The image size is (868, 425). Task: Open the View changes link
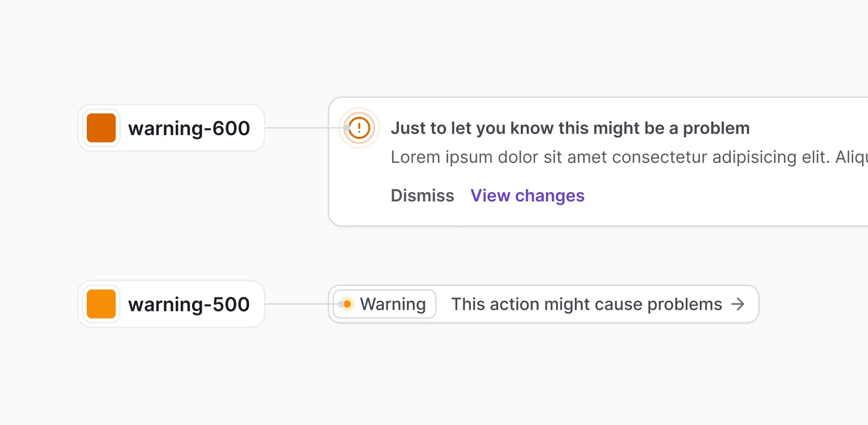527,195
